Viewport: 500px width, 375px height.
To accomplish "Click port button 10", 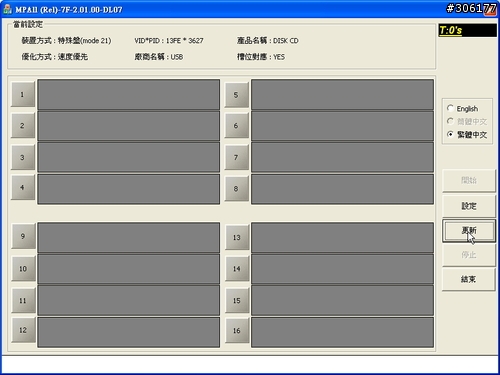I will (x=23, y=269).
